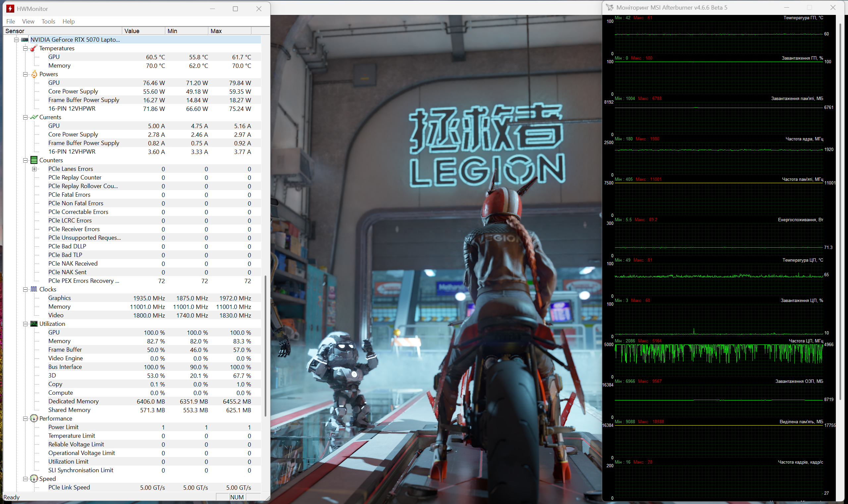Click the Performance gauge icon
The width and height of the screenshot is (848, 504).
pos(34,418)
